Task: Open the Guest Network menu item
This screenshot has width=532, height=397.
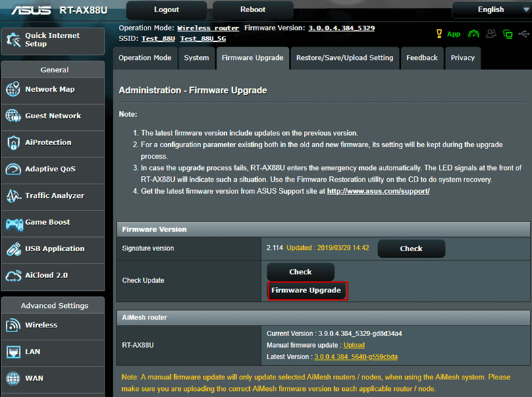Action: [x=53, y=117]
